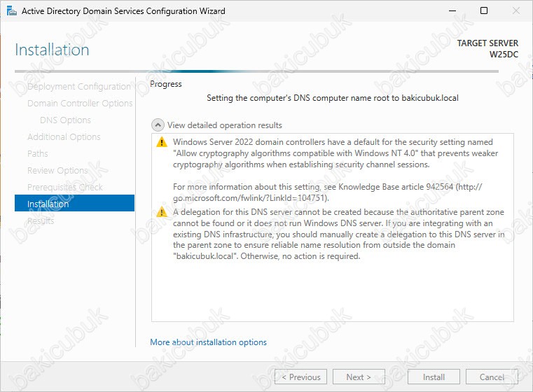Cancel the configuration wizard

point(492,377)
